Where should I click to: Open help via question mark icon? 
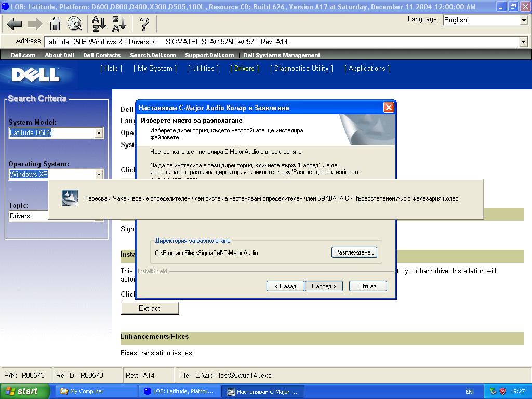coord(144,24)
